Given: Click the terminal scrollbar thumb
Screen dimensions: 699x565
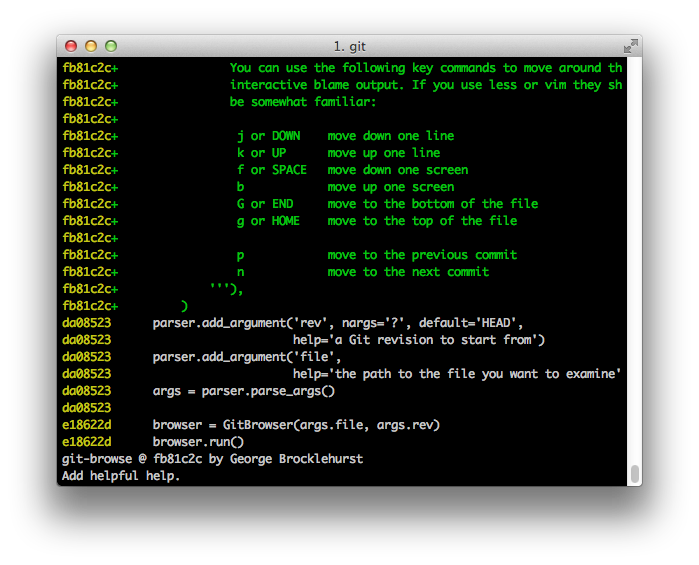Looking at the screenshot, I should pos(635,474).
